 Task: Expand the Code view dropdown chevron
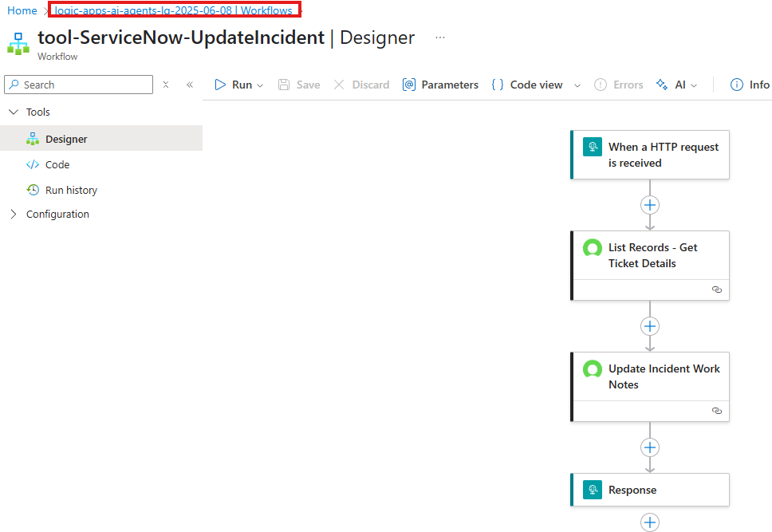point(577,85)
